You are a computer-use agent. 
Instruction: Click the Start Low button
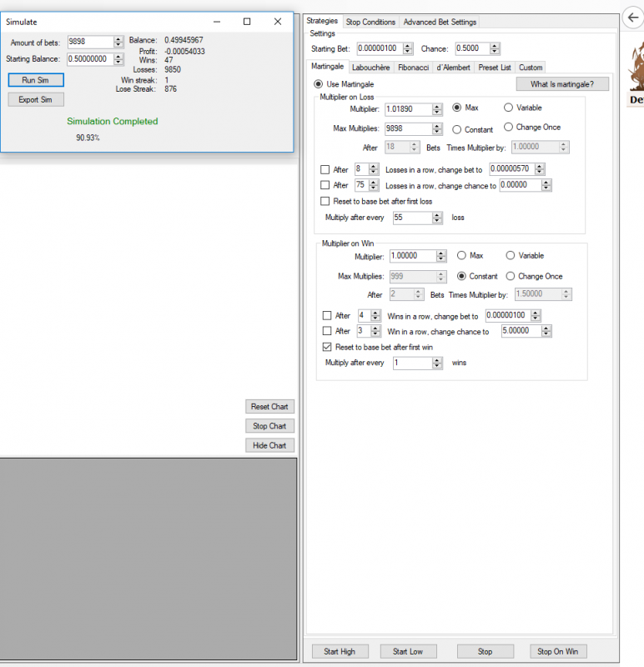[x=408, y=651]
